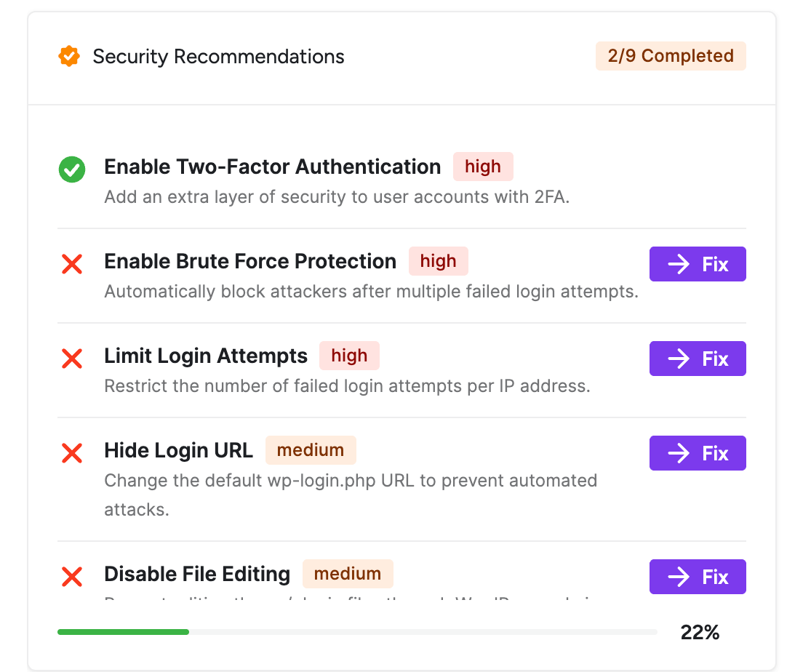This screenshot has height=672, width=795.
Task: Click the 2/9 Completed counter badge
Action: [670, 55]
